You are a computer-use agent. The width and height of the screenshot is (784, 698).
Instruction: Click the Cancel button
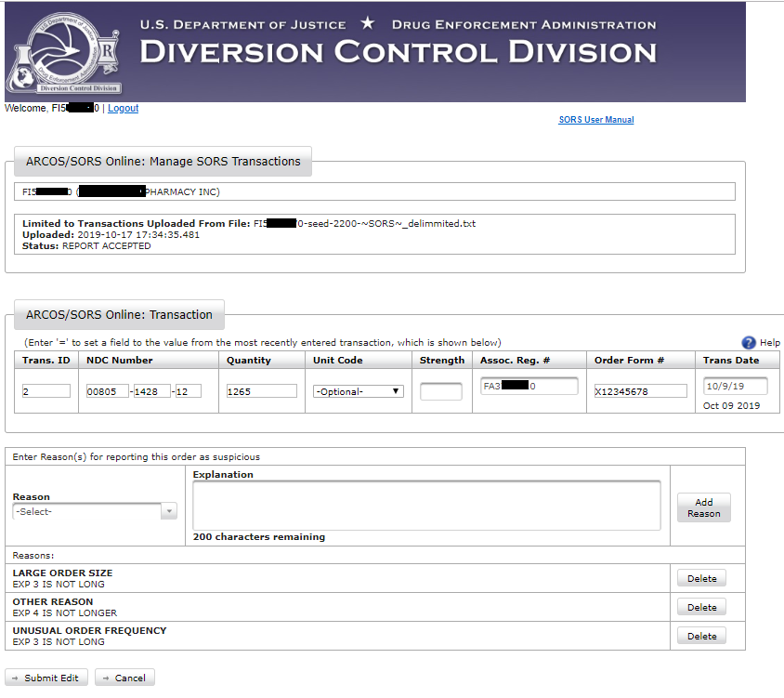tap(124, 678)
